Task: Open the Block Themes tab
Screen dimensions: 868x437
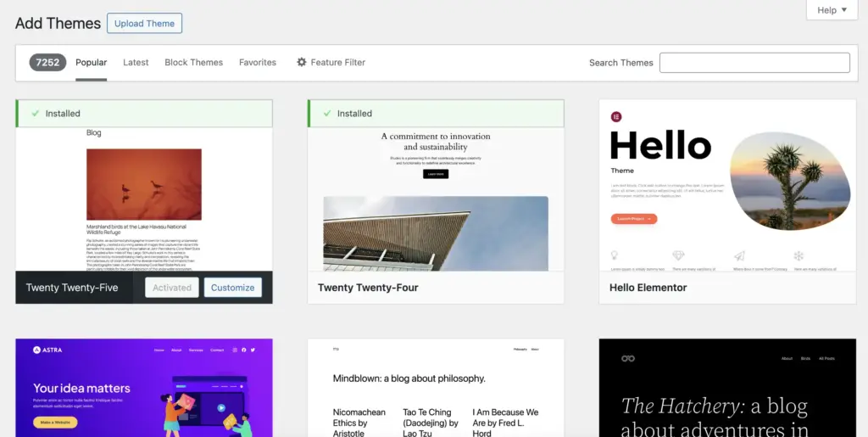Action: point(194,63)
